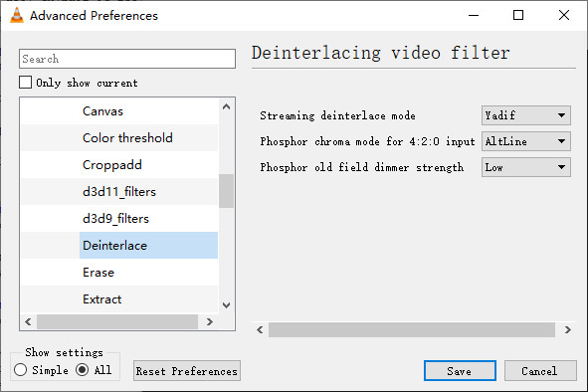Click settings panel scroll left arrow
This screenshot has height=392, width=588.
coord(260,329)
